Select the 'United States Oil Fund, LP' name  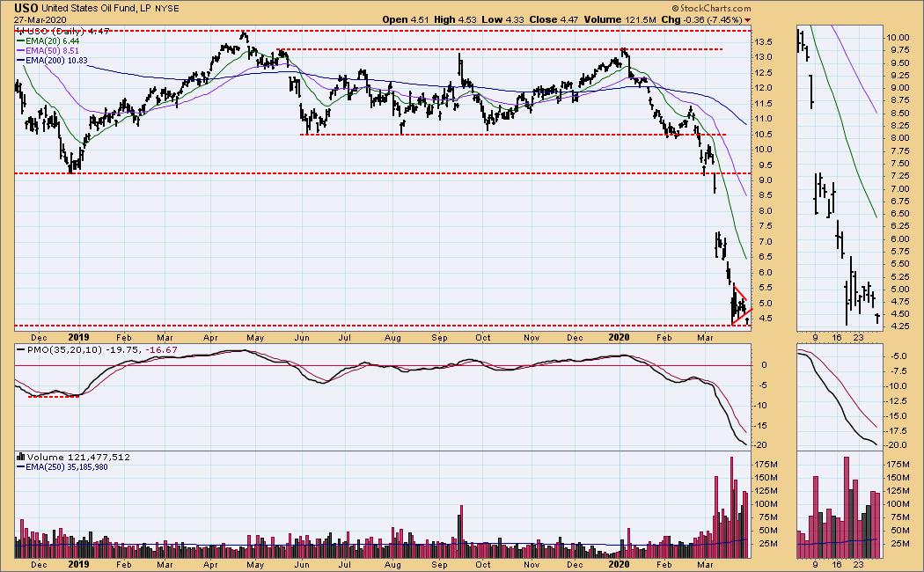tap(97, 8)
